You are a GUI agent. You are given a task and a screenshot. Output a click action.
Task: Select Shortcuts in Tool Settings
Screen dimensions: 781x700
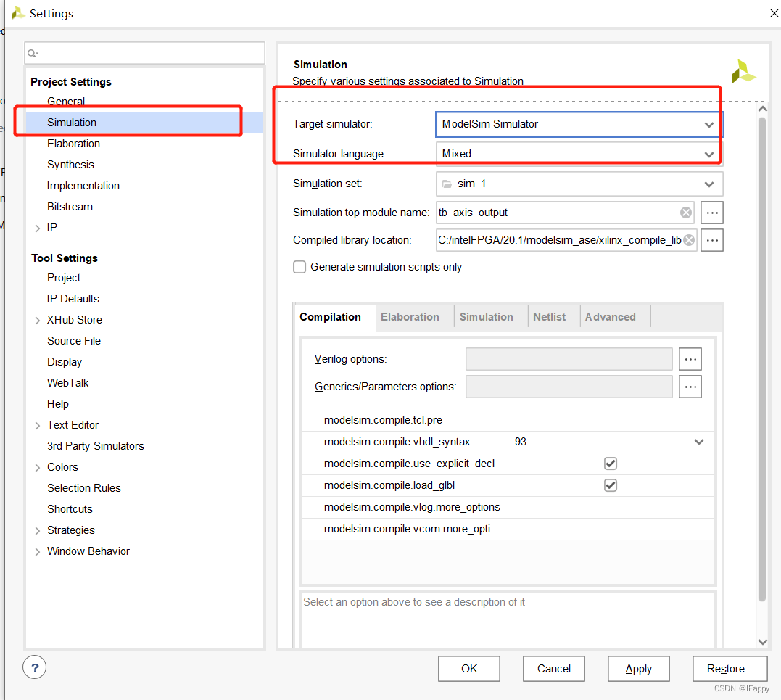click(x=70, y=509)
